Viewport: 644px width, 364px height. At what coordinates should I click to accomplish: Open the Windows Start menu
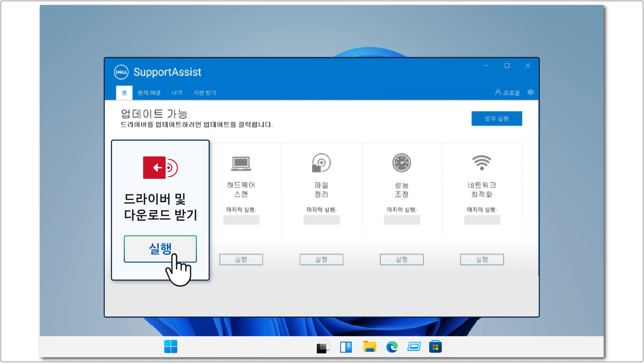(x=171, y=347)
